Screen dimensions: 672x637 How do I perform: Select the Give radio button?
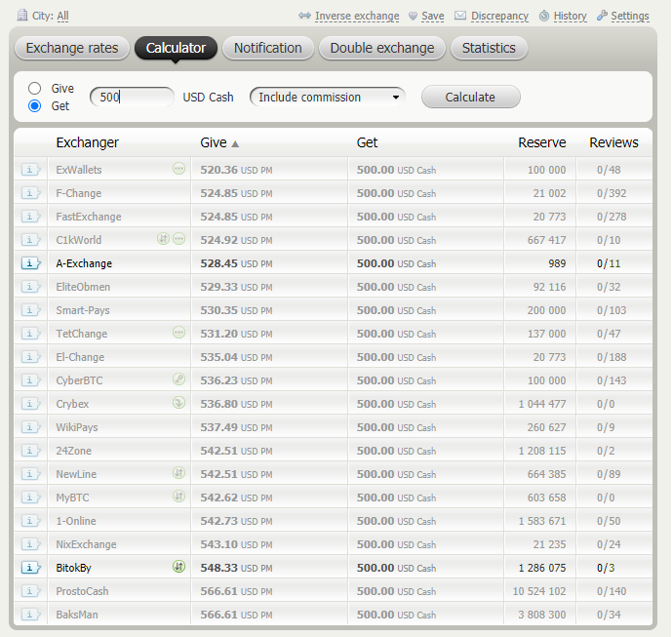[35, 89]
